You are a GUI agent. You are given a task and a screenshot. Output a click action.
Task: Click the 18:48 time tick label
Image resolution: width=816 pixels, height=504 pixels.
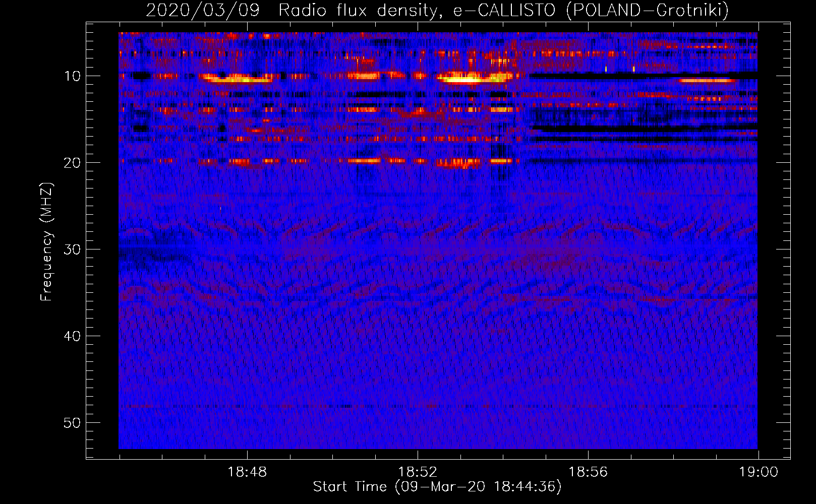(247, 472)
